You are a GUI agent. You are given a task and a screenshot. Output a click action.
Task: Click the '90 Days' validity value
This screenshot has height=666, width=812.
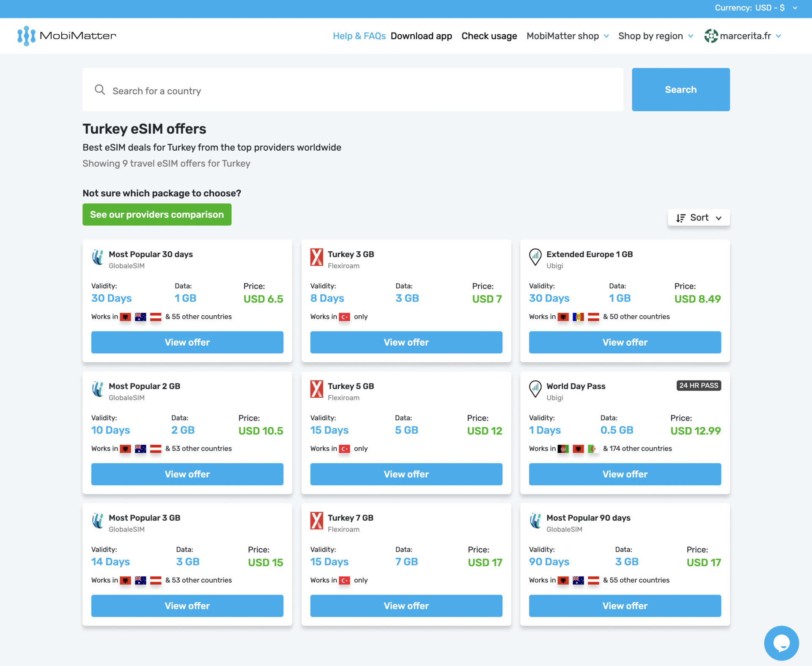549,562
